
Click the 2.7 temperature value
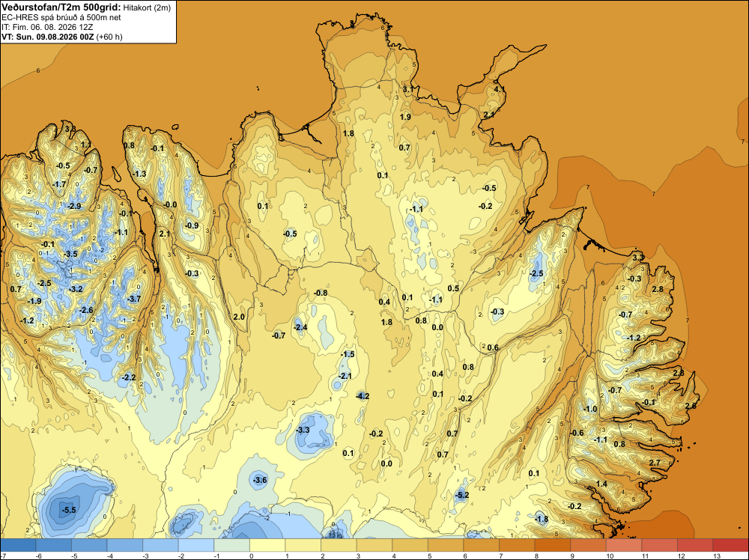pos(655,463)
